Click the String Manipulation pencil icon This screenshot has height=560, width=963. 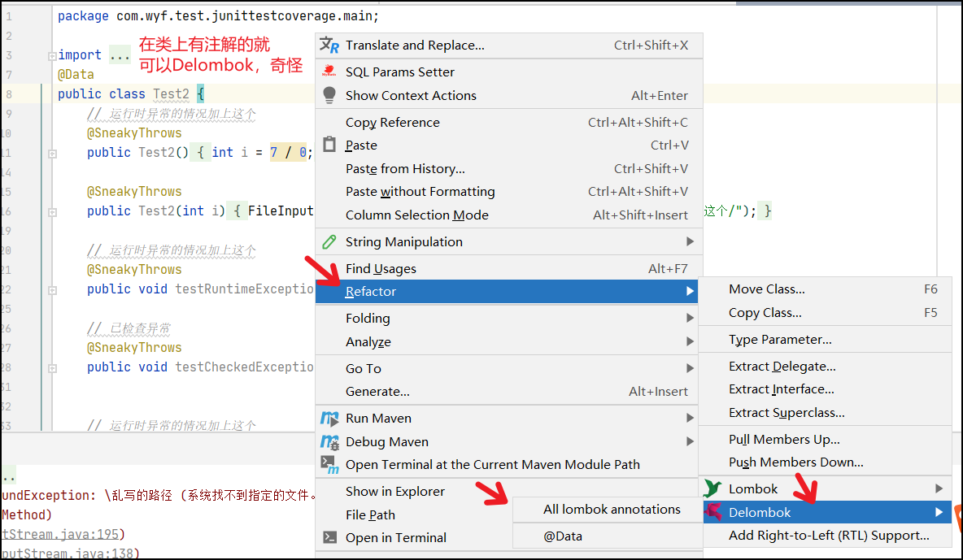329,242
